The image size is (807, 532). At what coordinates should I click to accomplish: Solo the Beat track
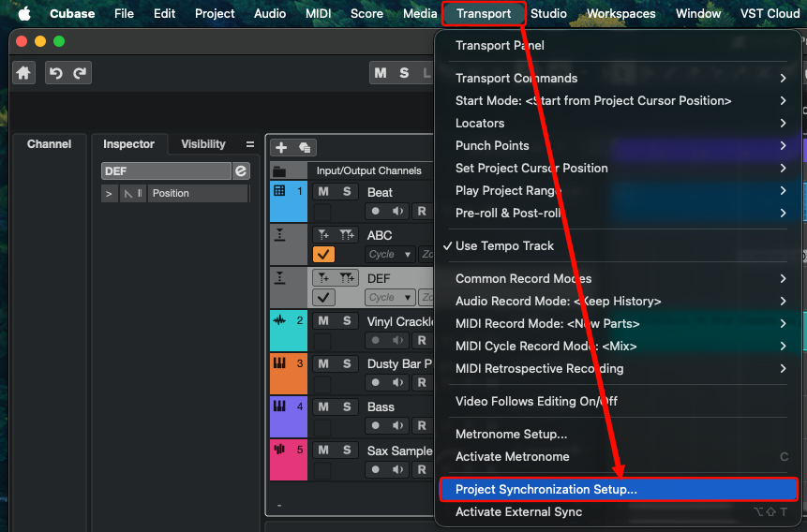pos(347,191)
